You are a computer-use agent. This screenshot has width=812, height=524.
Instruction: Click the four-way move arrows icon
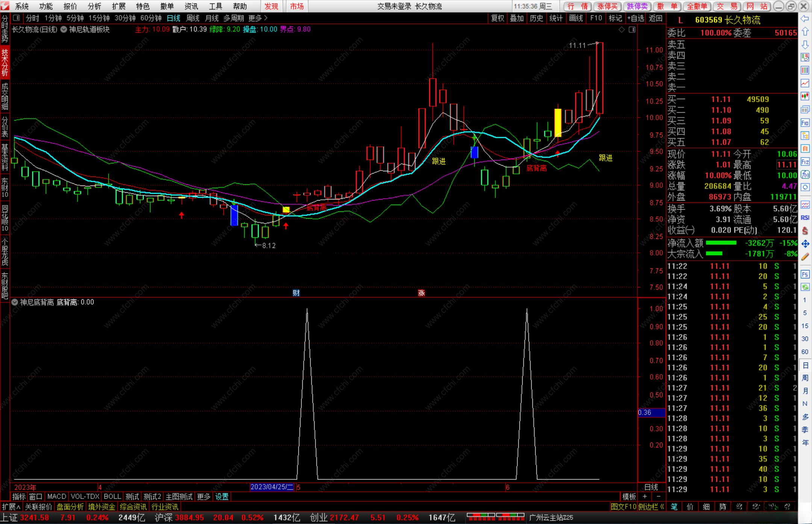tap(805, 244)
